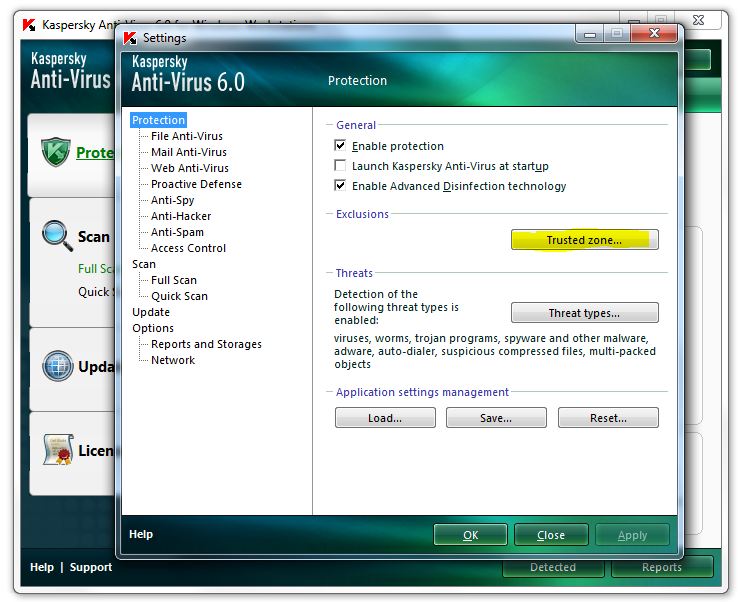Click the License certificate icon

point(57,450)
